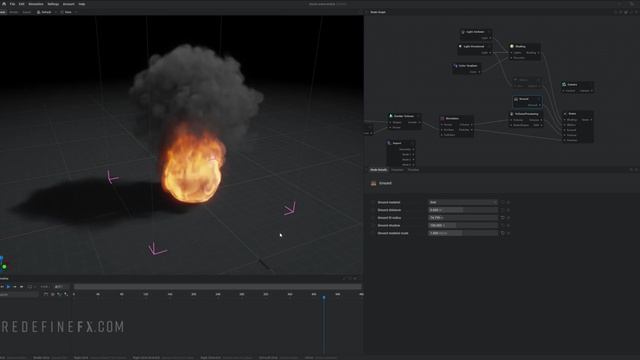Viewport: 640px width, 360px height.
Task: Click the slider showing the value 74.795
Action: [463, 218]
